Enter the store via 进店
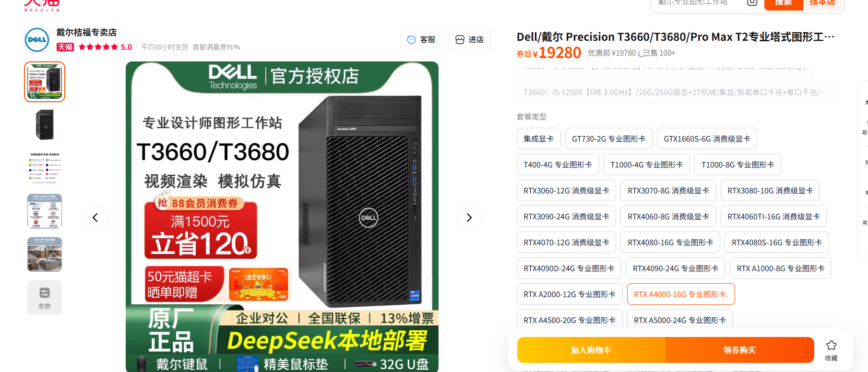The height and width of the screenshot is (372, 868). (469, 39)
